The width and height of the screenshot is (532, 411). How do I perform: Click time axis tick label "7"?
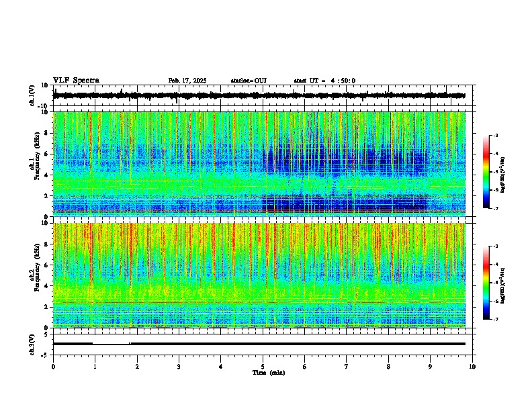[x=347, y=367]
